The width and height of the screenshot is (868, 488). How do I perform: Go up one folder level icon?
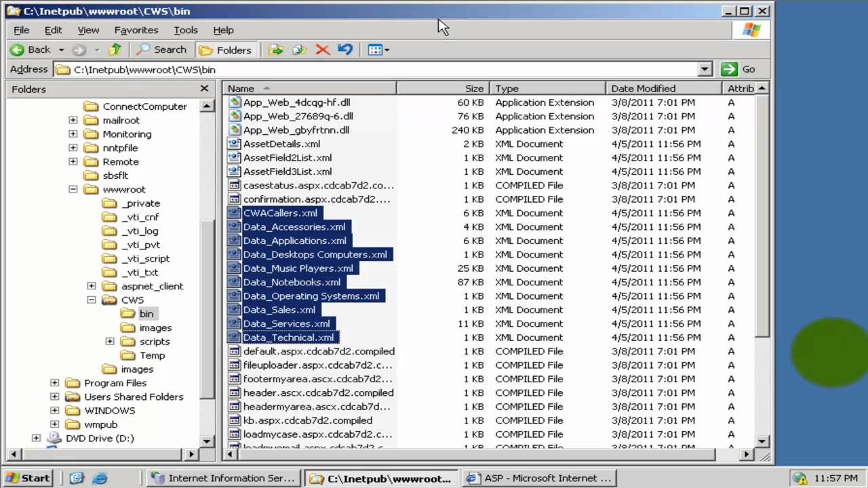[x=115, y=49]
